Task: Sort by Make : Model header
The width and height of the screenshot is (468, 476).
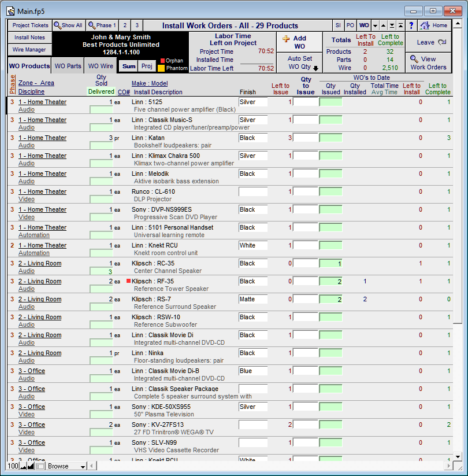Action: [x=150, y=83]
